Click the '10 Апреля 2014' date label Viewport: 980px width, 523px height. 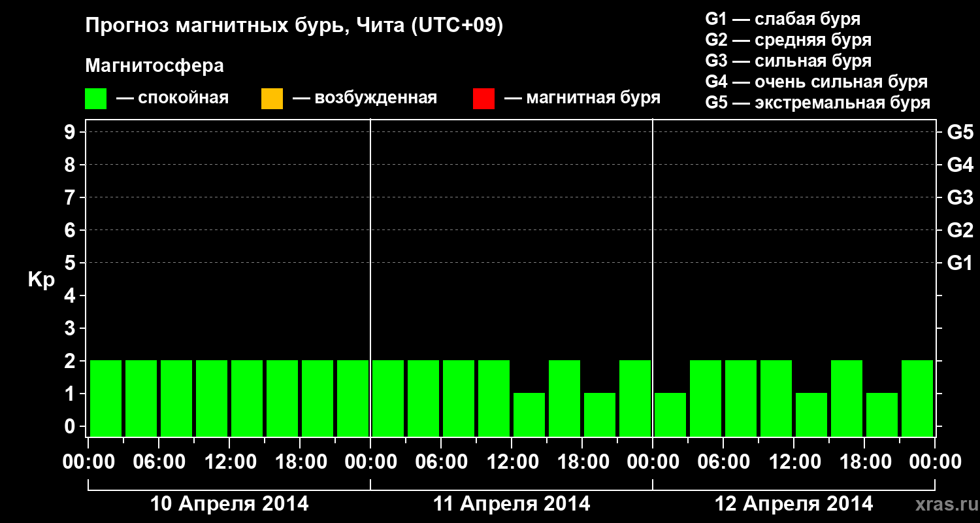(230, 504)
